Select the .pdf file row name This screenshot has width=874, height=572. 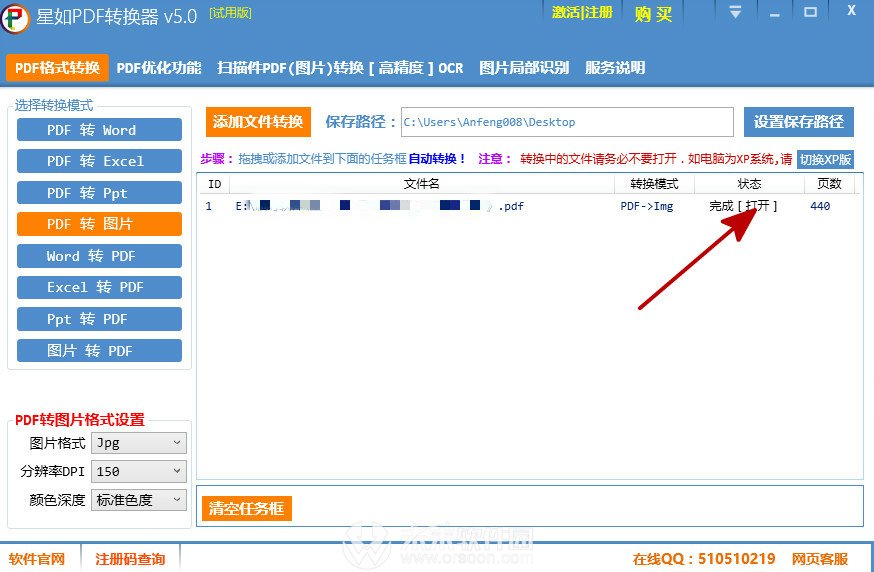(x=379, y=206)
